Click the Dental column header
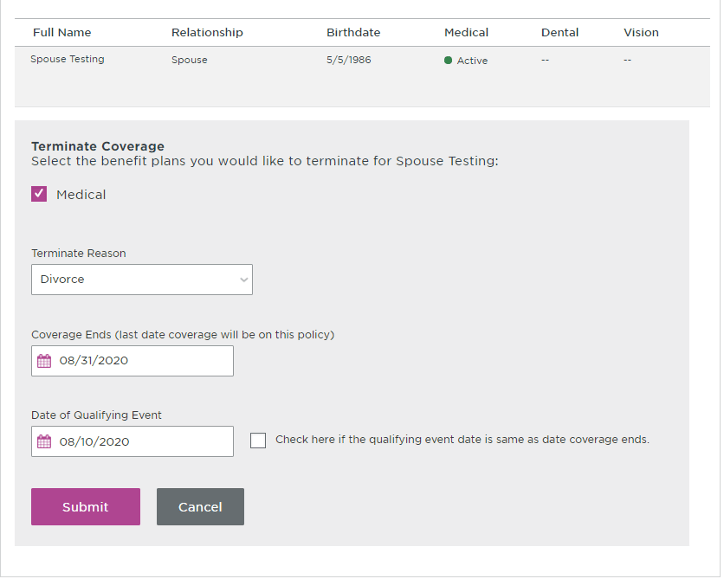The image size is (724, 578). click(x=560, y=32)
